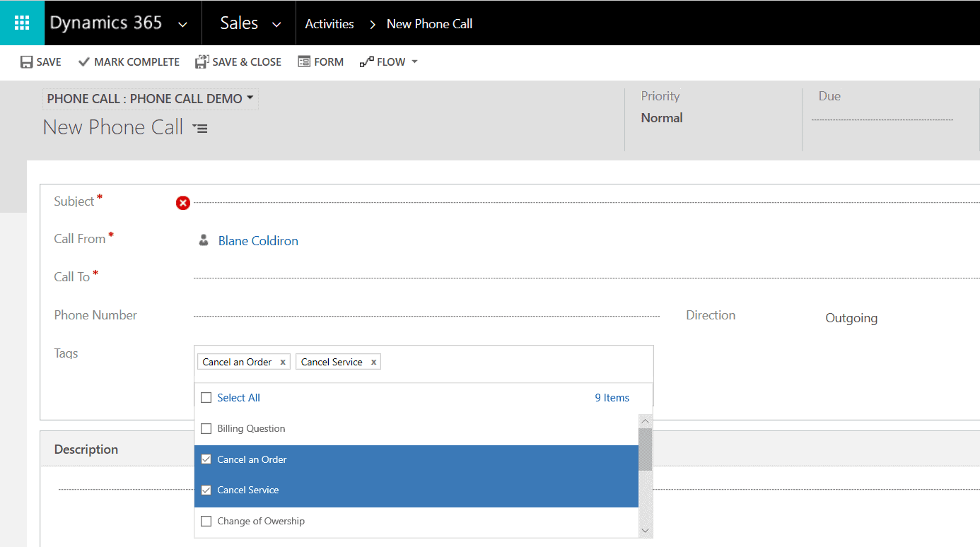Click the Dynamics 365 home label

click(x=106, y=23)
